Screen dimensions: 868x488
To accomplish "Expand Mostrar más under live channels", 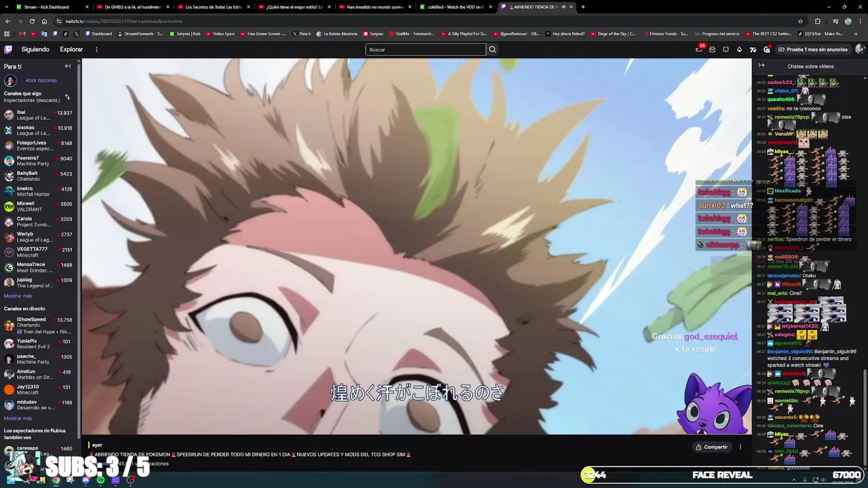I will pyautogui.click(x=18, y=418).
